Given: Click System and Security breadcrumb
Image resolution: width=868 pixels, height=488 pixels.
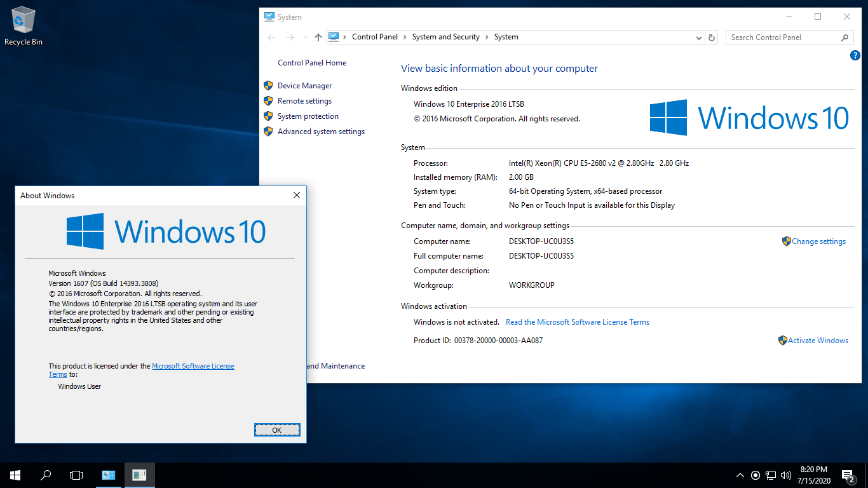Looking at the screenshot, I should [445, 37].
